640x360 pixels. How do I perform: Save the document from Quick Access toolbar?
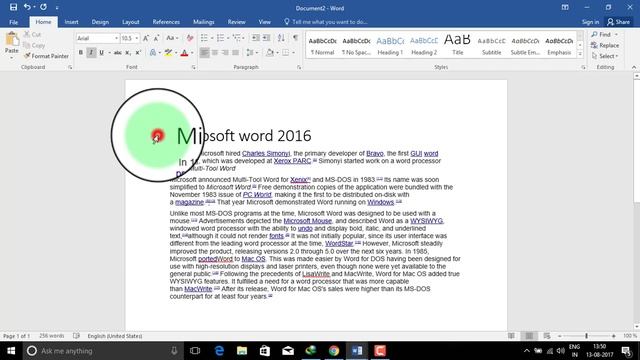point(13,7)
